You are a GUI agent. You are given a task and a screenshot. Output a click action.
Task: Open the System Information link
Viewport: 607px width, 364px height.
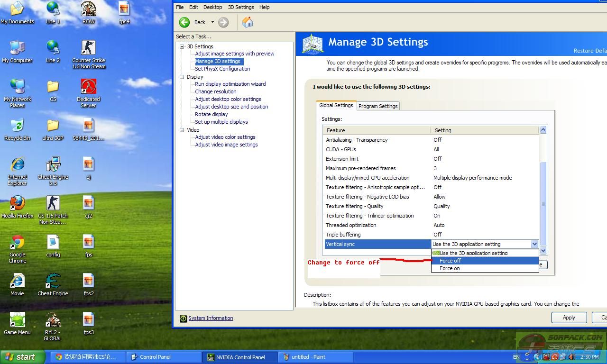tap(211, 318)
